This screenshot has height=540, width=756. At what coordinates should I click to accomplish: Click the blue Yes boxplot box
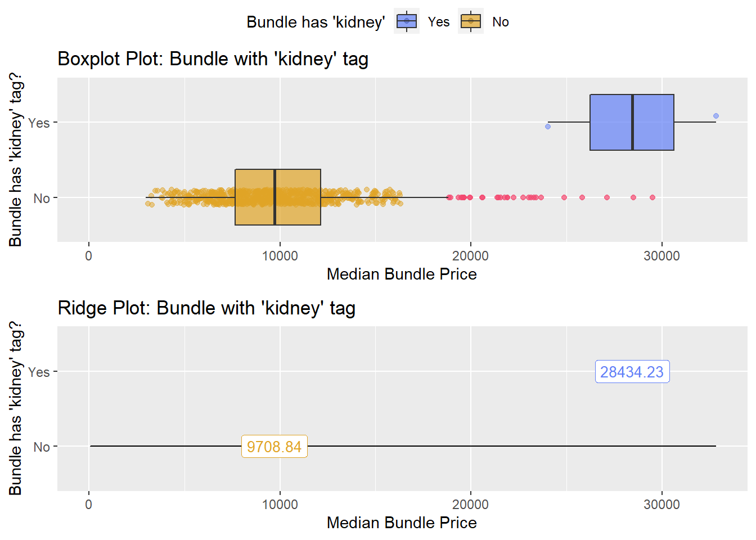click(x=632, y=122)
